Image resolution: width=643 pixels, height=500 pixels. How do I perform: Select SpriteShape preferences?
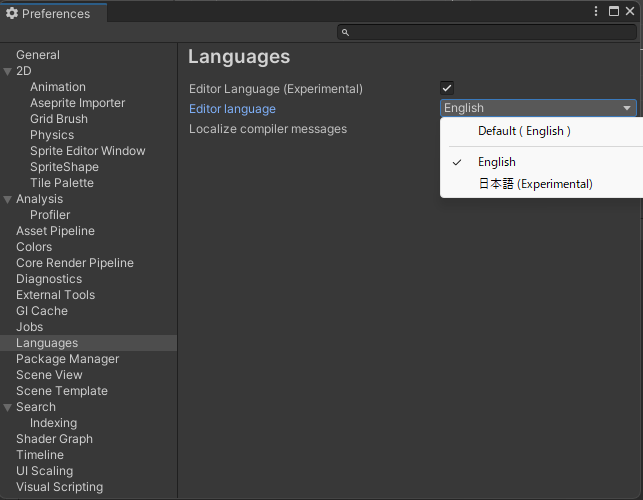click(64, 167)
